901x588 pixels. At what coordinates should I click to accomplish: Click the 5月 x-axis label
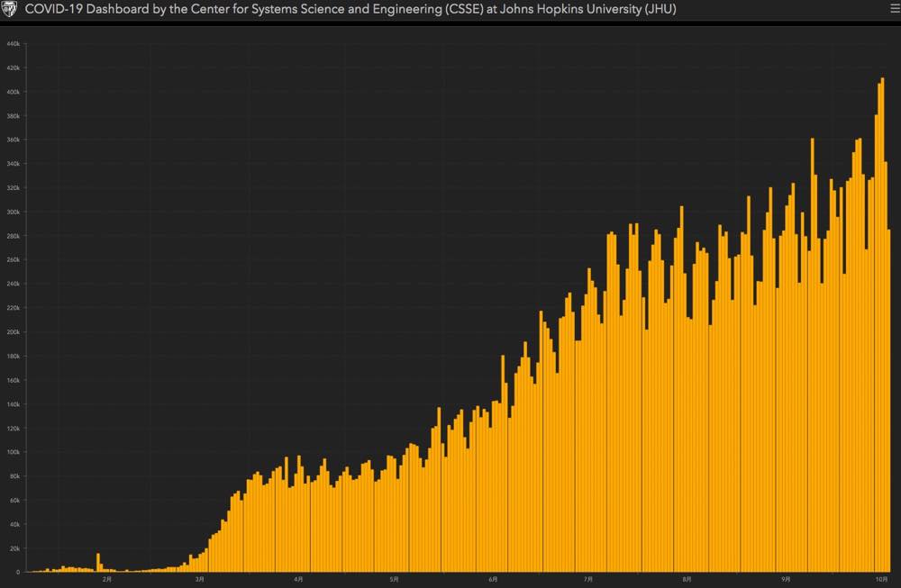pyautogui.click(x=395, y=580)
